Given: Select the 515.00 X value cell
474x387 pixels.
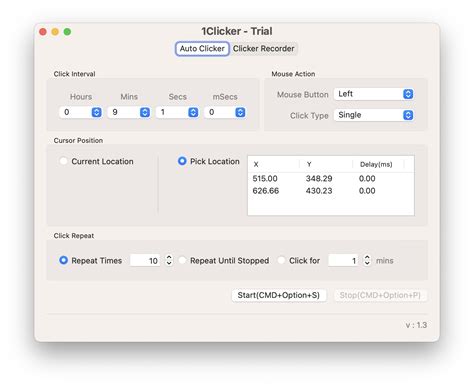Looking at the screenshot, I should (x=265, y=179).
